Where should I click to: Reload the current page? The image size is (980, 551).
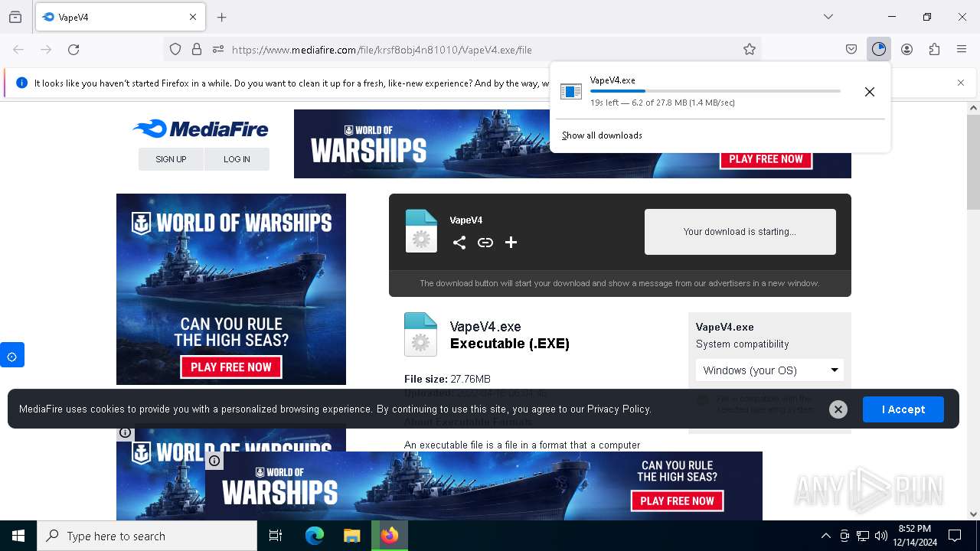point(73,50)
